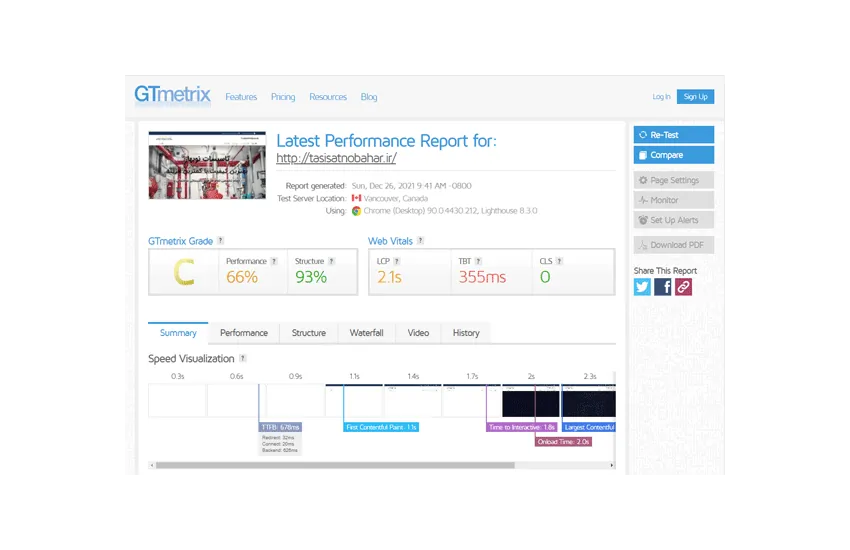Select the History tab

click(x=466, y=333)
